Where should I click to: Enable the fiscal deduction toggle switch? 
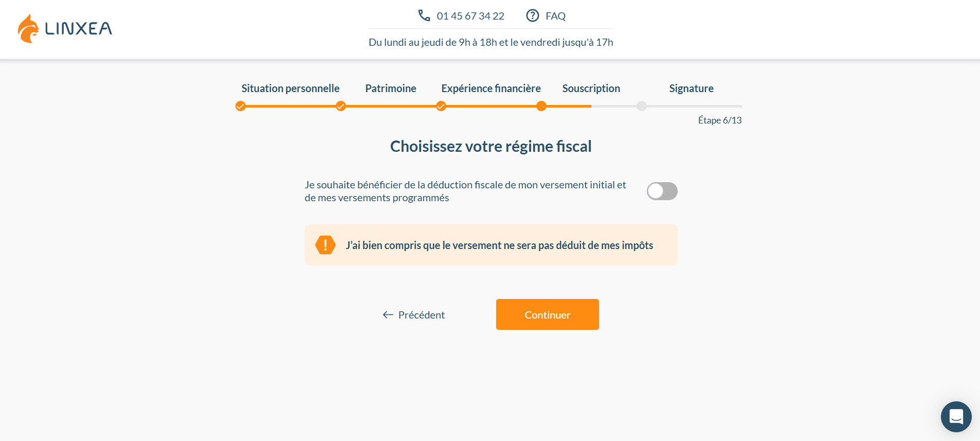click(662, 191)
